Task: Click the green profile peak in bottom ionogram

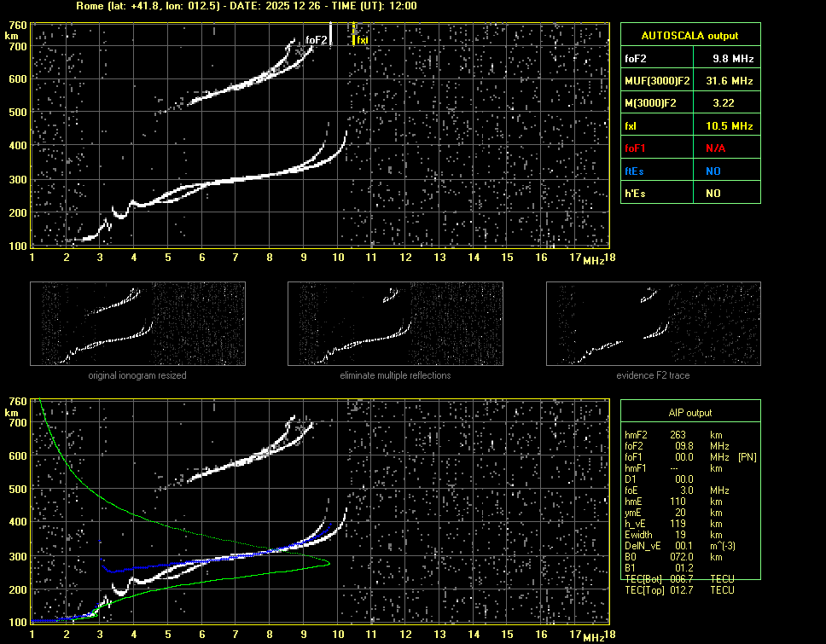Action: click(x=329, y=562)
